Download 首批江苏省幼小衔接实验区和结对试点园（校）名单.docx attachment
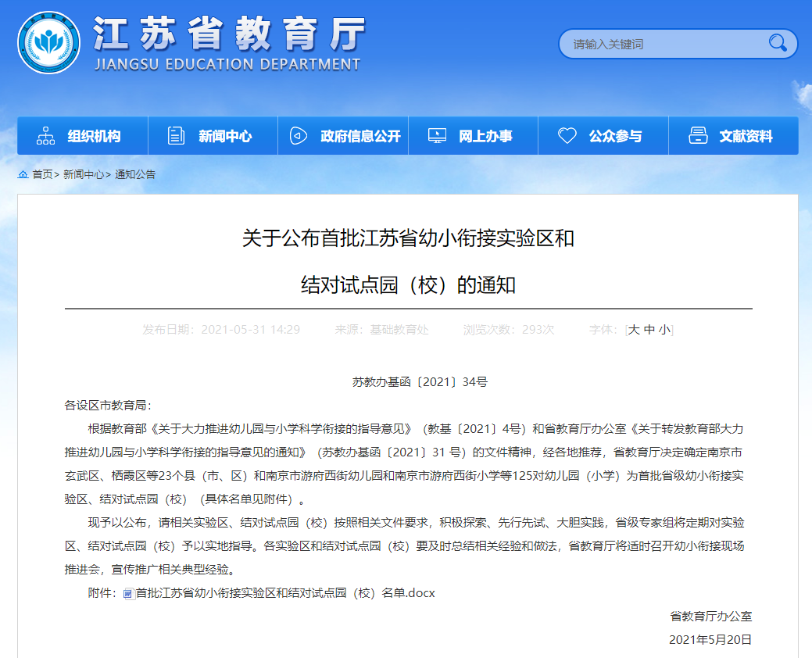812x658 pixels. coord(285,593)
